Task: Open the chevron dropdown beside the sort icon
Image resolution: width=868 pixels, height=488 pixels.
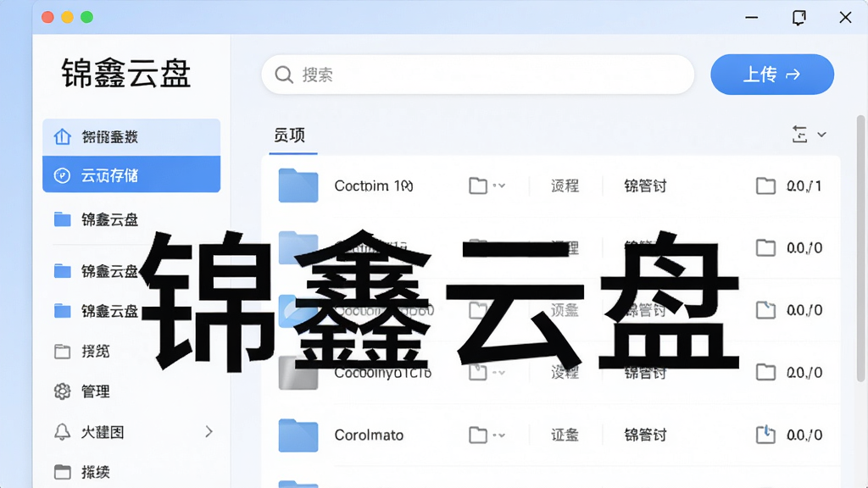Action: [x=822, y=135]
